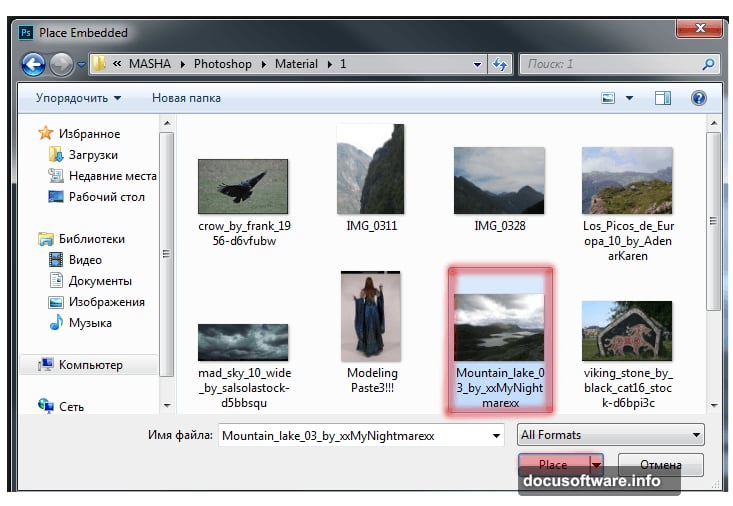Select Избранное in navigation pane
Image resolution: width=733 pixels, height=506 pixels.
click(89, 134)
